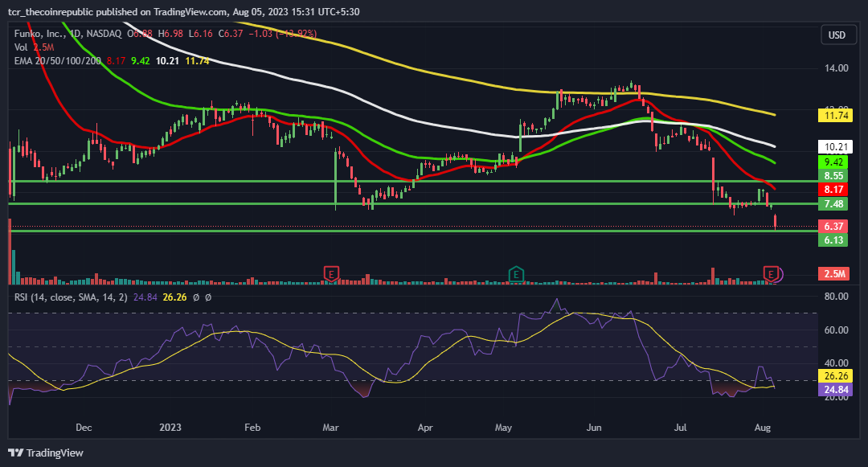Click the 2023 label on time axis
Screen dimensions: 868x467
pyautogui.click(x=170, y=428)
